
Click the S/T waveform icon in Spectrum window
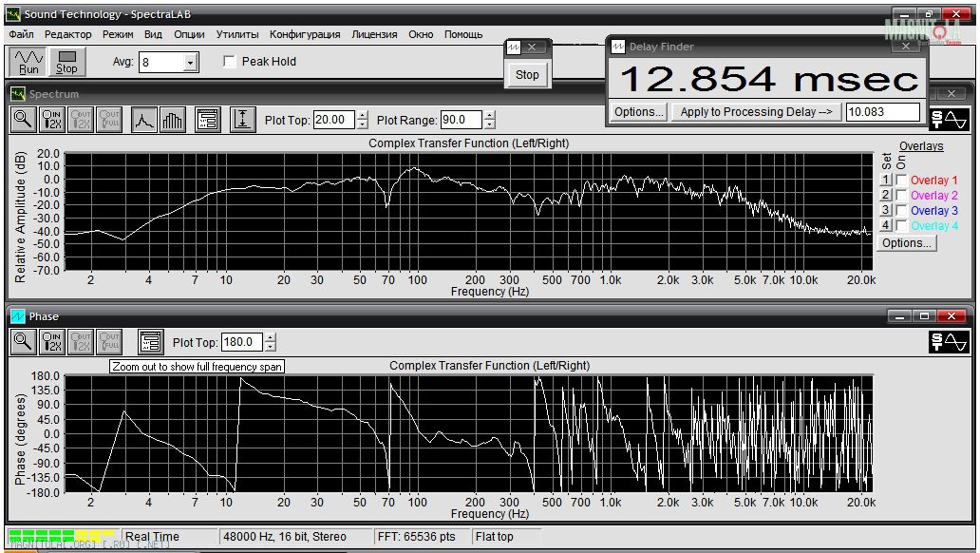pyautogui.click(x=949, y=119)
